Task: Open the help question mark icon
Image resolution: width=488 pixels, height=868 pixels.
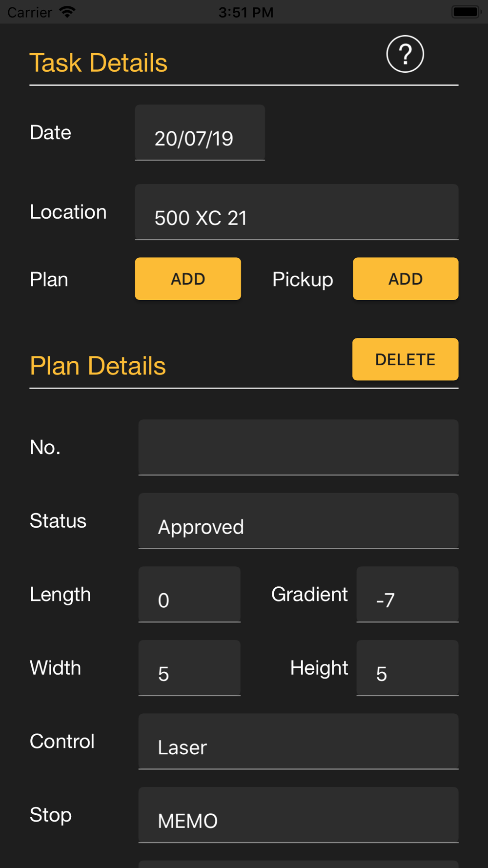Action: 405,54
